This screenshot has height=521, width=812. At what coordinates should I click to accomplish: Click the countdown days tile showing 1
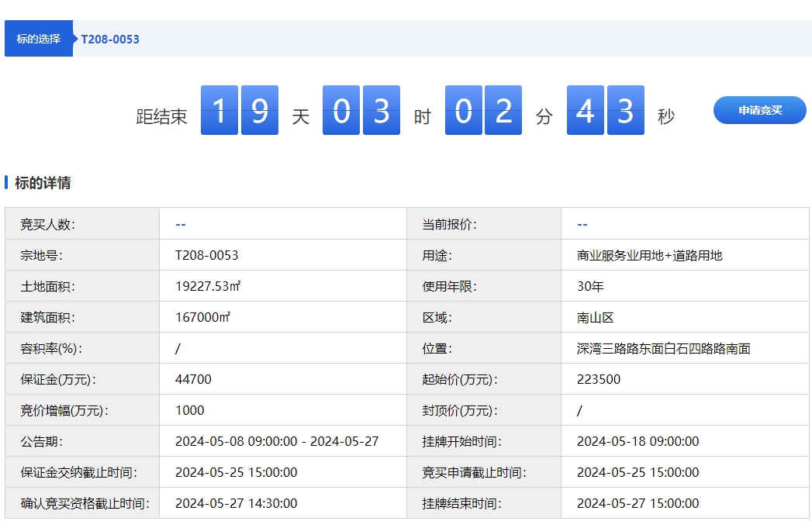[x=219, y=110]
